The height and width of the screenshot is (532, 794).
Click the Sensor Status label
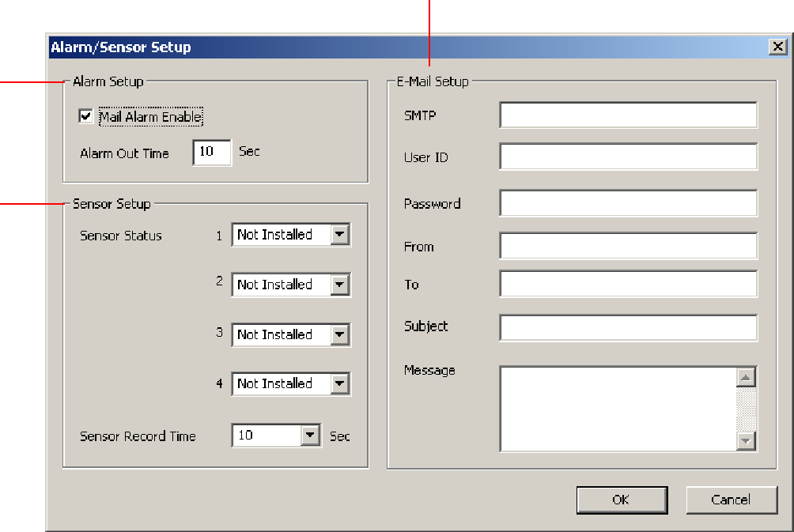click(x=121, y=236)
